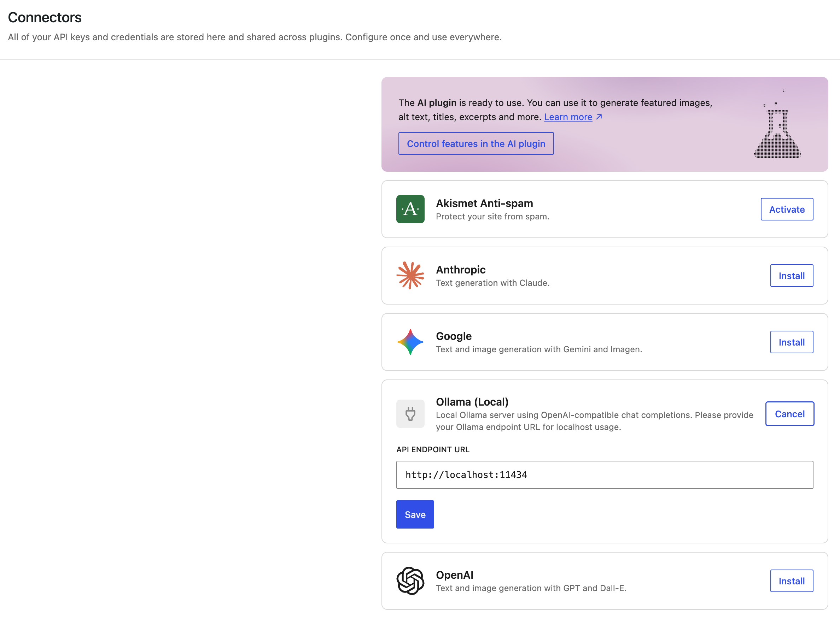This screenshot has height=619, width=840.
Task: Click the Anthropic starburst logo
Action: pyautogui.click(x=410, y=275)
